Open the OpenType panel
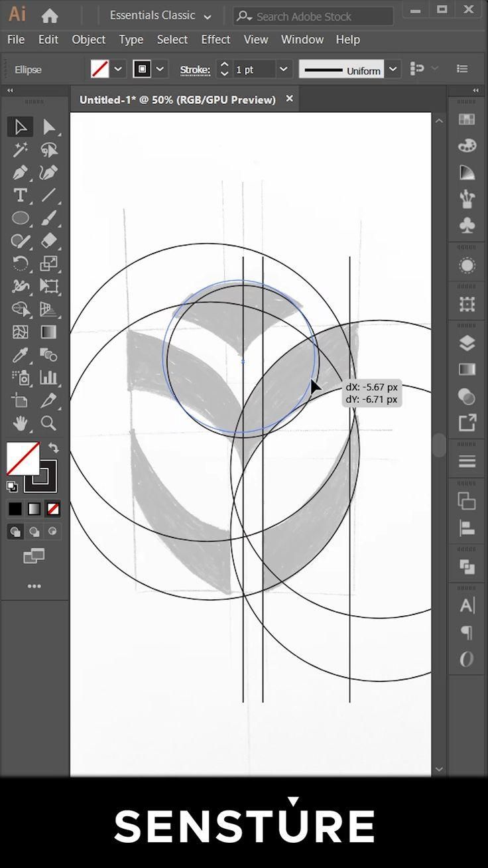488x868 pixels. point(467,659)
